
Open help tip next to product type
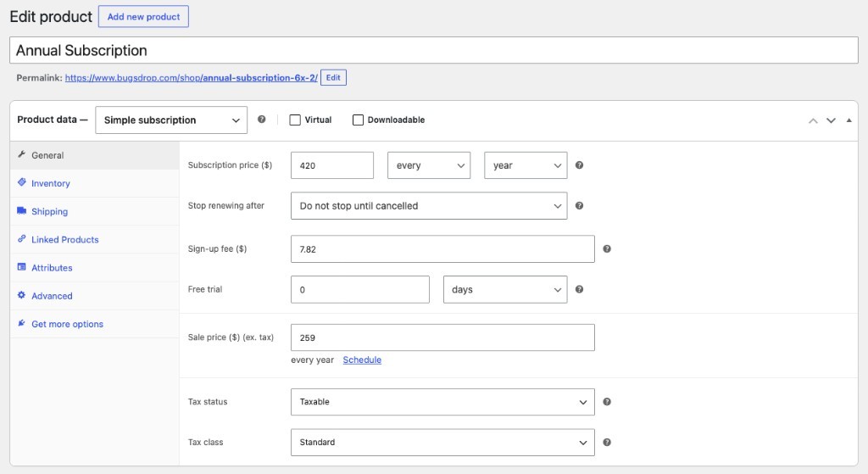pos(261,119)
